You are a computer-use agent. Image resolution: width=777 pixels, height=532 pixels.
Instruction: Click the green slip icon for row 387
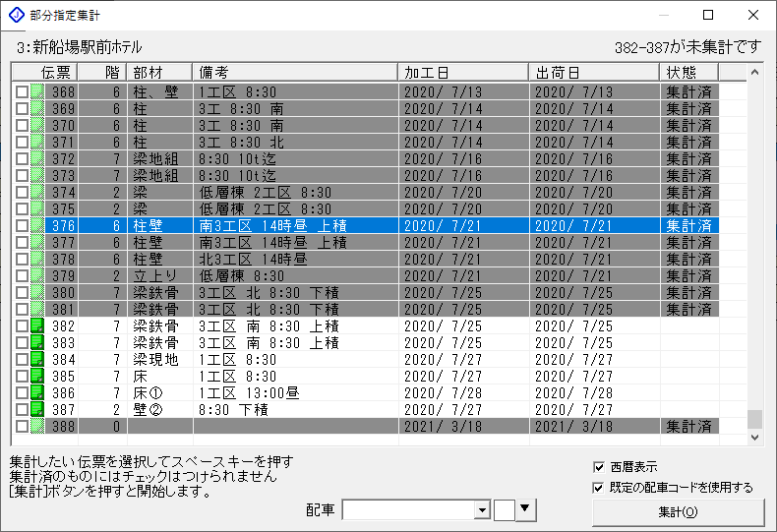point(37,410)
